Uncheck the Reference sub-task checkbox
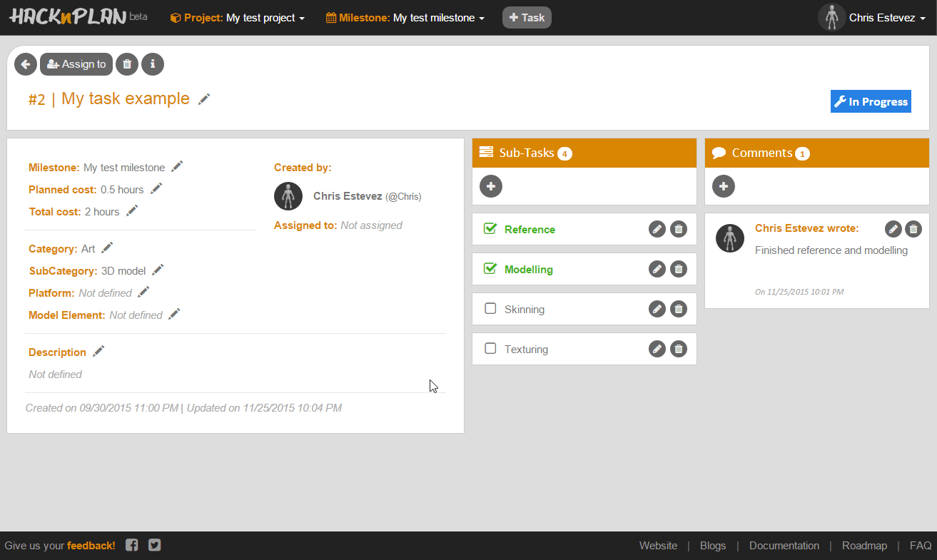The image size is (937, 560). tap(490, 229)
